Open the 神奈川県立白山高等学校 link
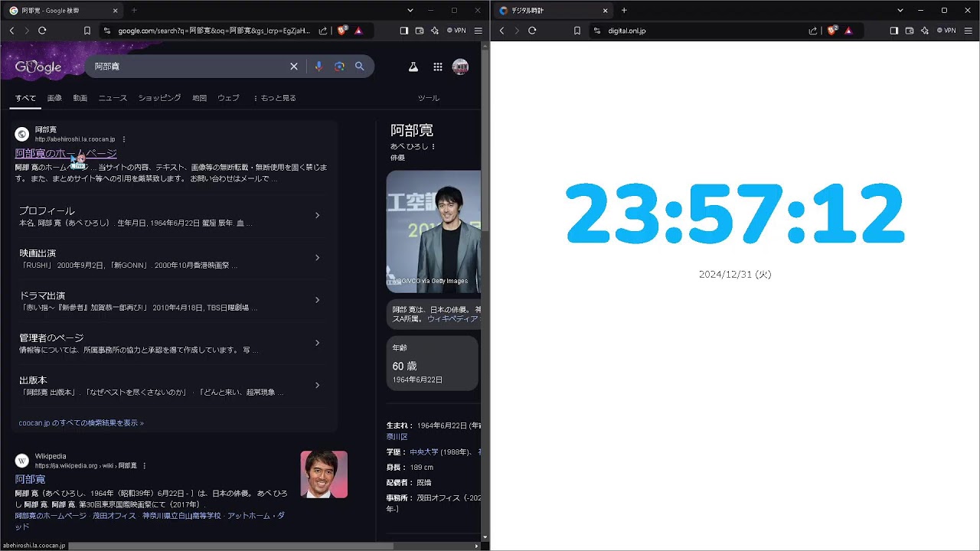The width and height of the screenshot is (980, 551). 181,516
